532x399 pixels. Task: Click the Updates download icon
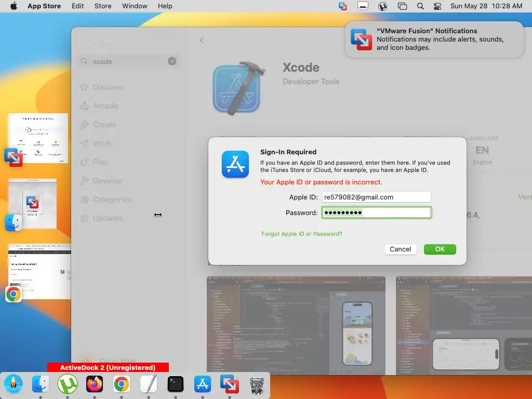tap(84, 218)
